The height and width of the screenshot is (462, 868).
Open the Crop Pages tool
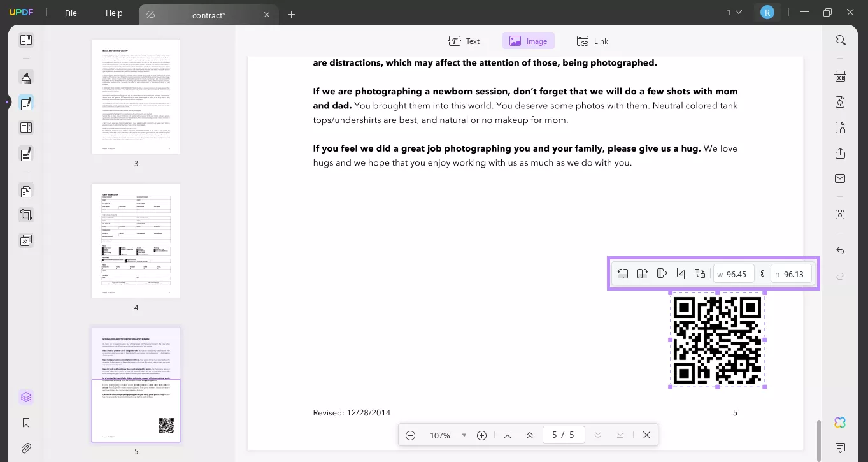click(26, 215)
